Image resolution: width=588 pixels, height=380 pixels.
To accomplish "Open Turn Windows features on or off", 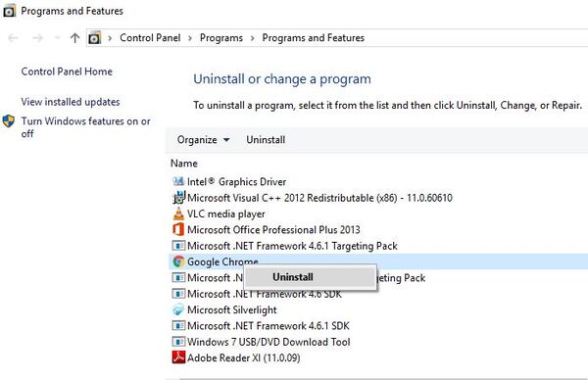I will tap(85, 127).
